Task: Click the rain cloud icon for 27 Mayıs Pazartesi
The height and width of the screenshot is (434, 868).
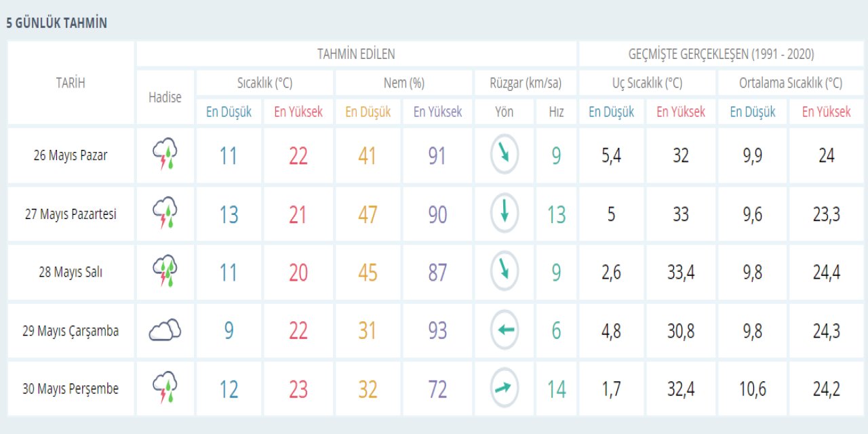Action: click(165, 213)
